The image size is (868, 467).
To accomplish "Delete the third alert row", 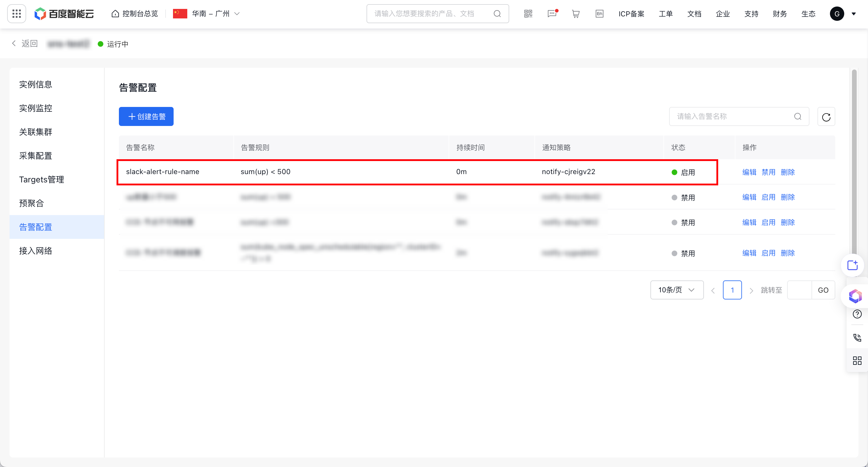I will 787,222.
